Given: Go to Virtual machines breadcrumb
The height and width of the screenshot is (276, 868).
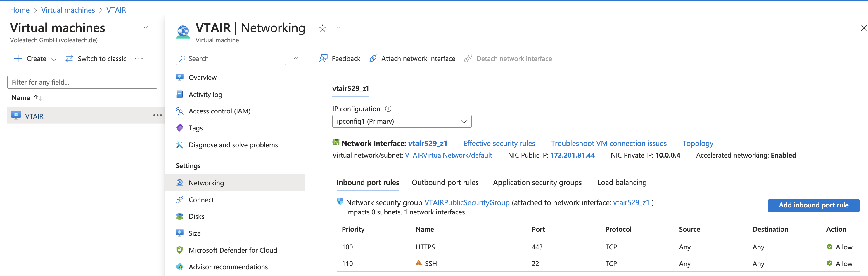Looking at the screenshot, I should pyautogui.click(x=68, y=10).
